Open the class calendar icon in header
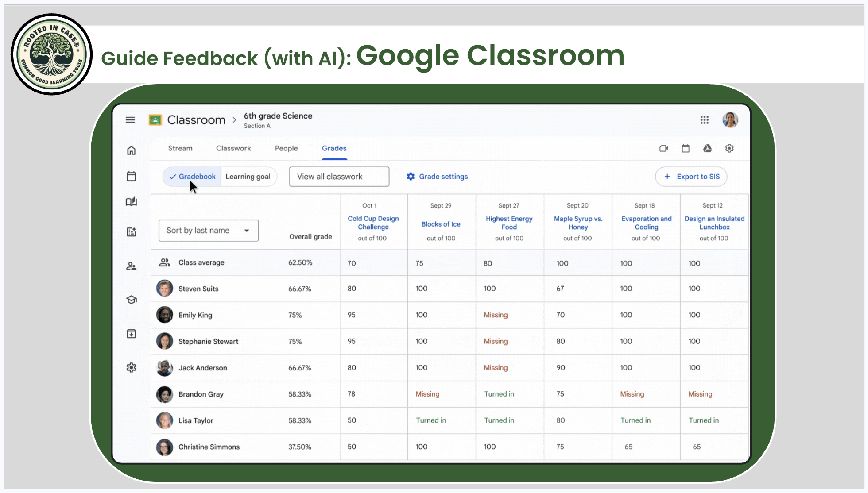 686,148
